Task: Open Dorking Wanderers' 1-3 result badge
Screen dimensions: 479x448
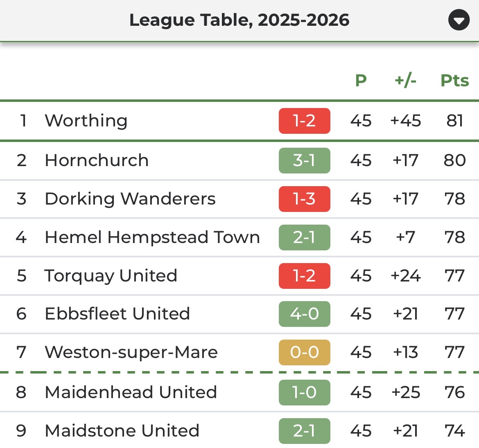Action: (304, 199)
